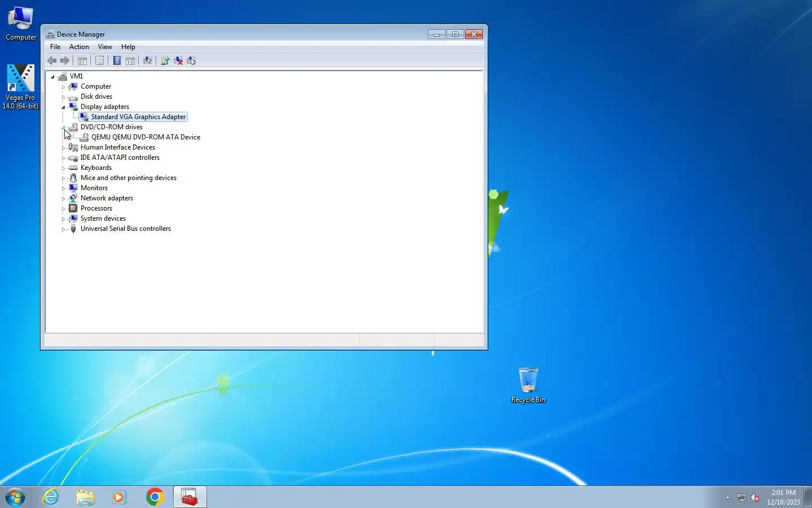Launch Internet Explorer from the taskbar
Viewport: 812px width, 508px height.
[51, 497]
